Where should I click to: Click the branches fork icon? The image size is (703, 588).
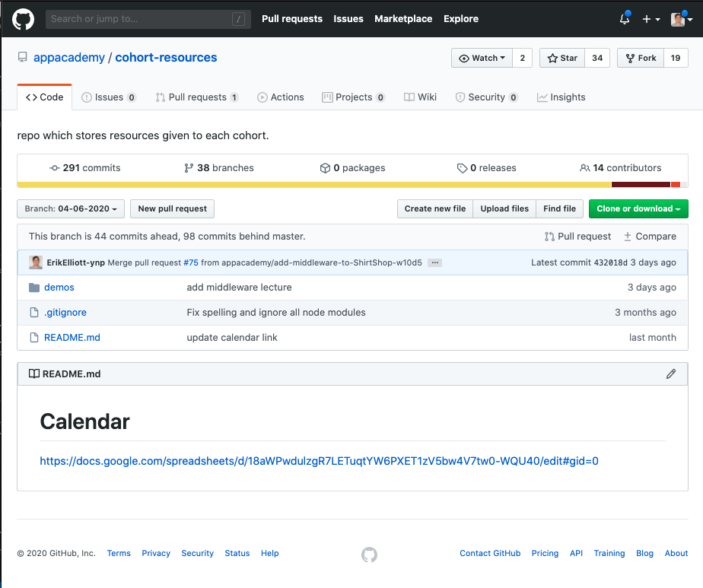189,168
